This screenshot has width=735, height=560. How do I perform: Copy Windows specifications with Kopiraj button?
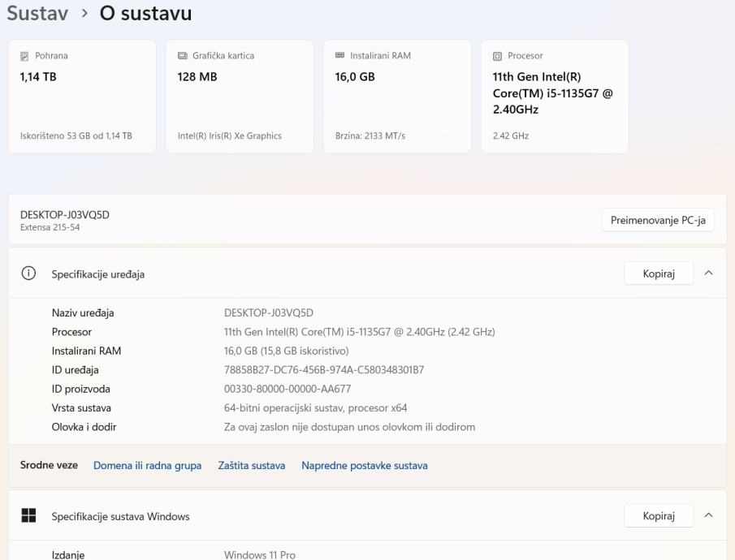(658, 516)
